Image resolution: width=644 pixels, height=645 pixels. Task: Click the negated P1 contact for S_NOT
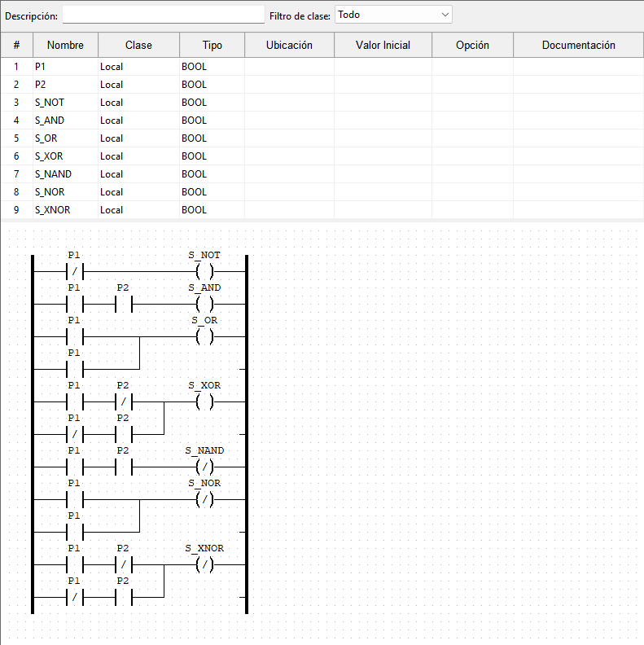(x=74, y=271)
